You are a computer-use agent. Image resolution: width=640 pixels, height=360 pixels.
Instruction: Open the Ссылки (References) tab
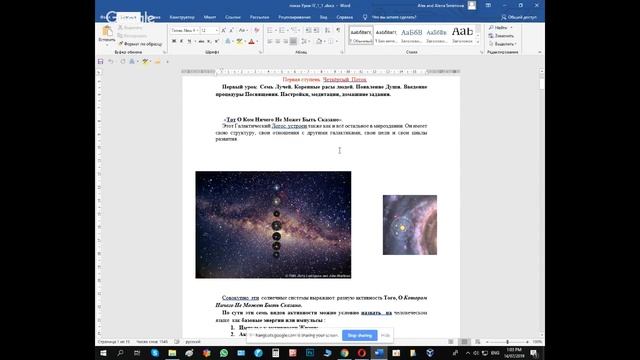point(233,17)
